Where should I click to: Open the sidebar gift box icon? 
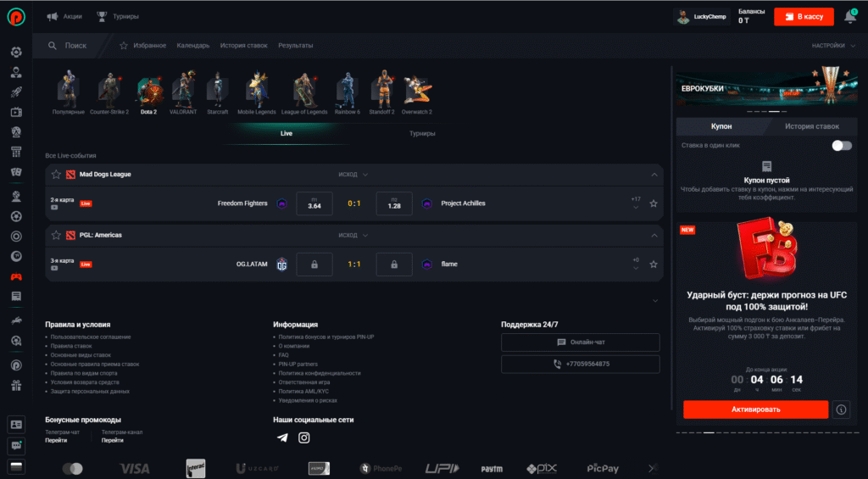click(x=16, y=385)
